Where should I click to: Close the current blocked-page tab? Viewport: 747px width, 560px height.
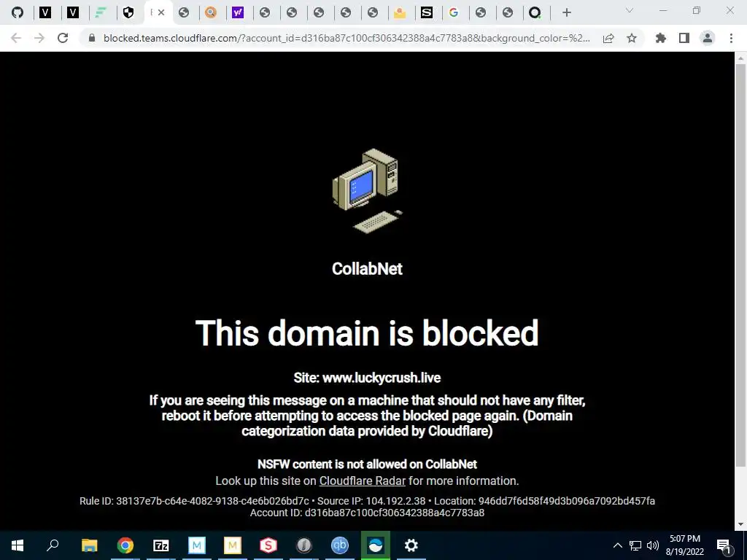point(161,13)
